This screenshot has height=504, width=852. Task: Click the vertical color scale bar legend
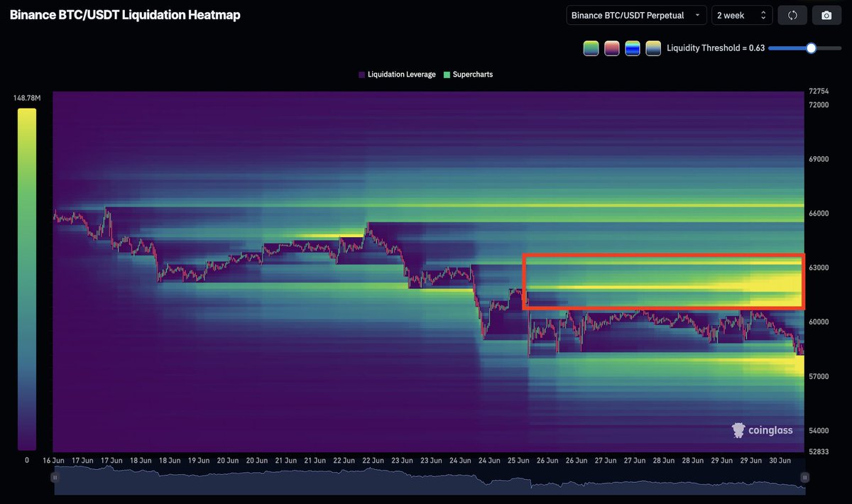[x=26, y=279]
